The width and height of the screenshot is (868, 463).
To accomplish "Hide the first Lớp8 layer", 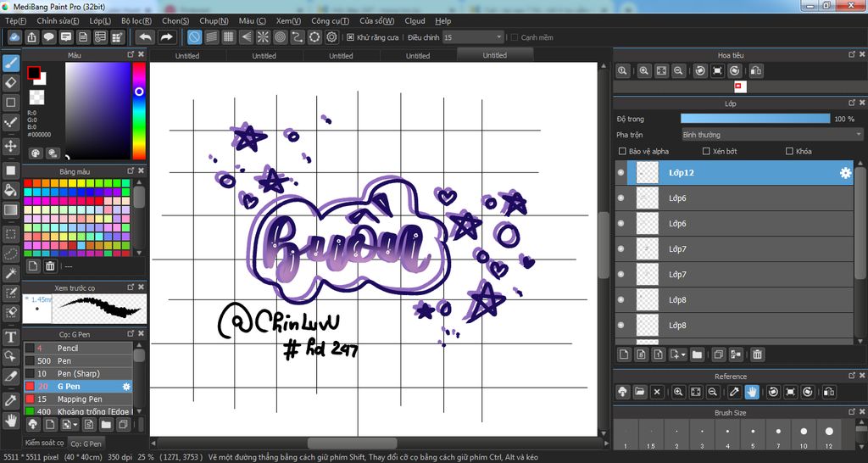I will [x=621, y=300].
